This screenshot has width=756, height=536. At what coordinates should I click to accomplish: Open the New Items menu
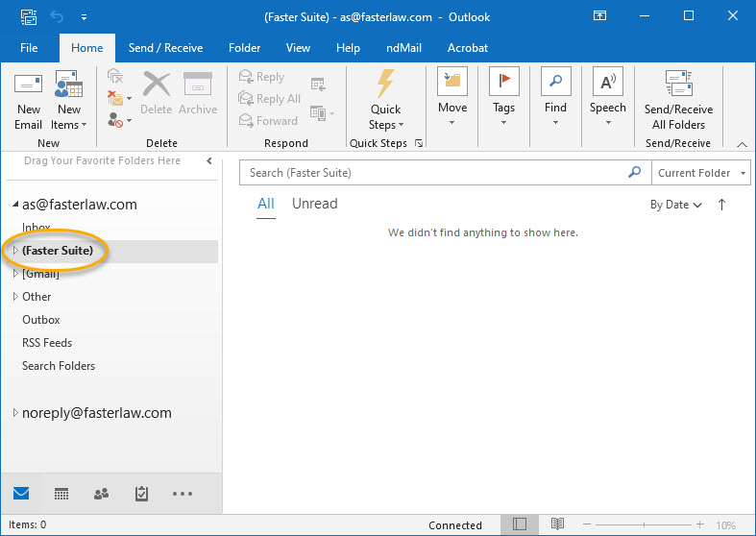pyautogui.click(x=69, y=102)
